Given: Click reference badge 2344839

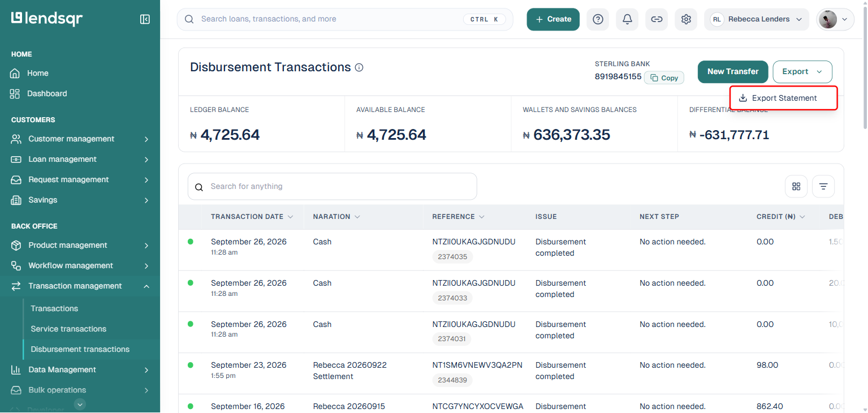Looking at the screenshot, I should [452, 380].
